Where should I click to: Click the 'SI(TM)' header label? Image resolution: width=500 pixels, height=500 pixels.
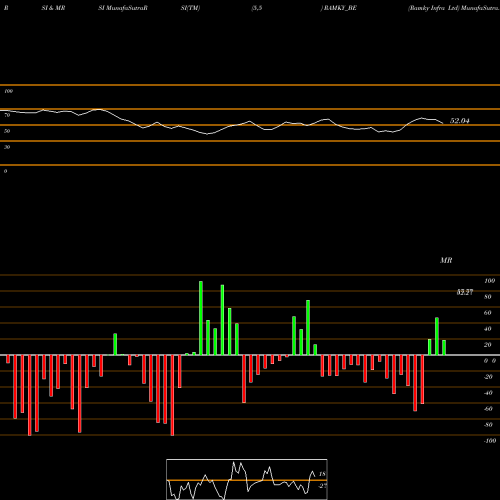pyautogui.click(x=190, y=8)
